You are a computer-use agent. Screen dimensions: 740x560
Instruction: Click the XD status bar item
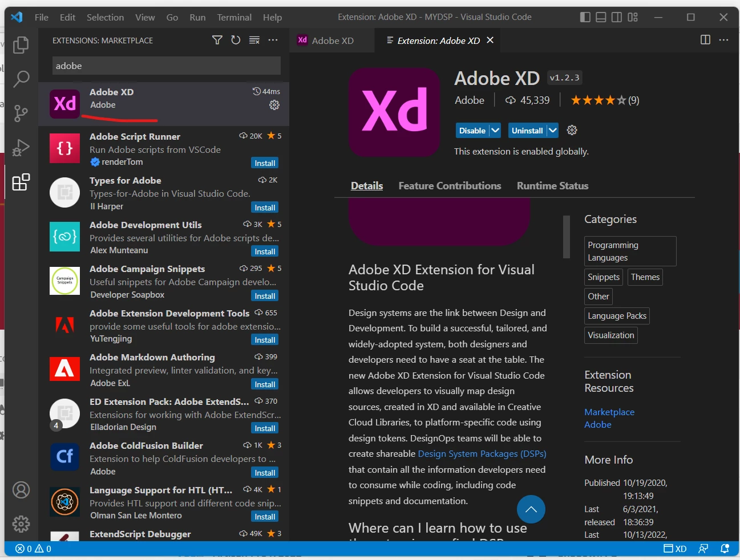point(675,549)
